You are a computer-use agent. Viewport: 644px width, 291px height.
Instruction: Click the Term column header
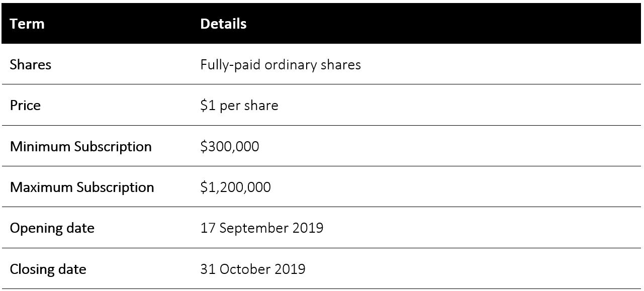[27, 24]
